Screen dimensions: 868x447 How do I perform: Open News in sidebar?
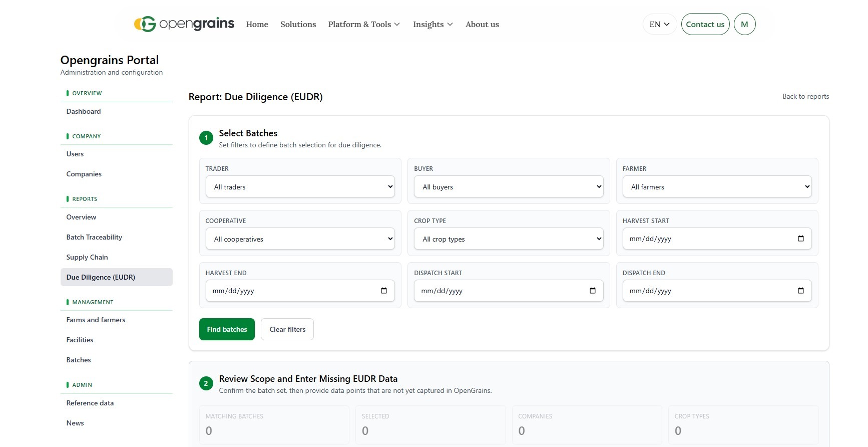pos(116,423)
